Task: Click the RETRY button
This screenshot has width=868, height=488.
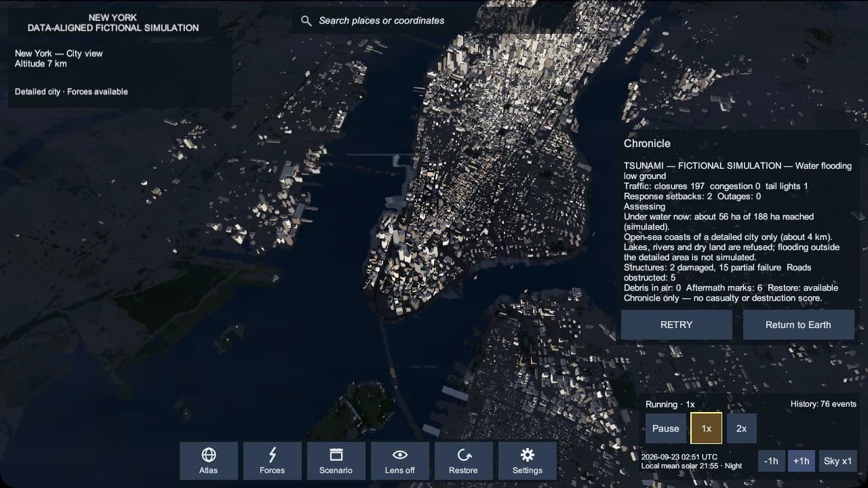Action: 677,325
